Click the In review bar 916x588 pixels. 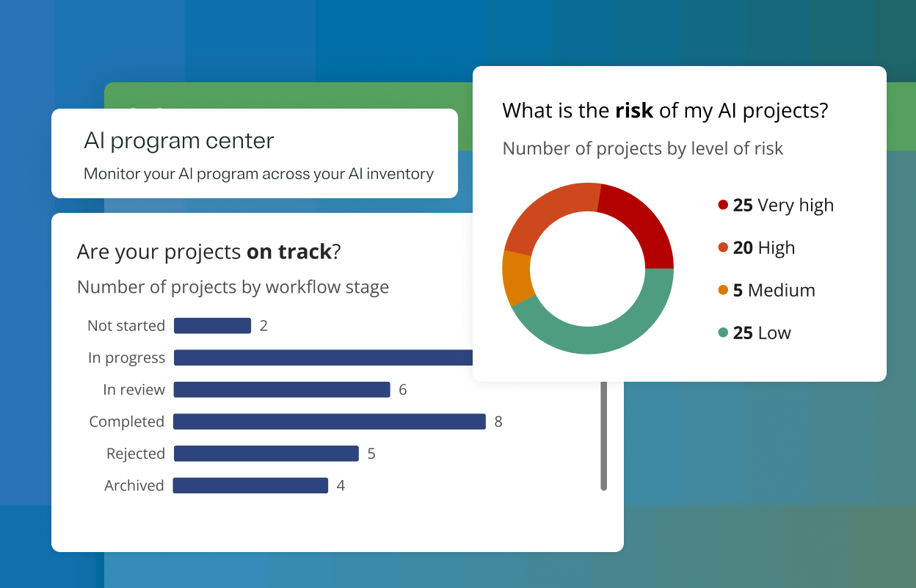(x=281, y=390)
